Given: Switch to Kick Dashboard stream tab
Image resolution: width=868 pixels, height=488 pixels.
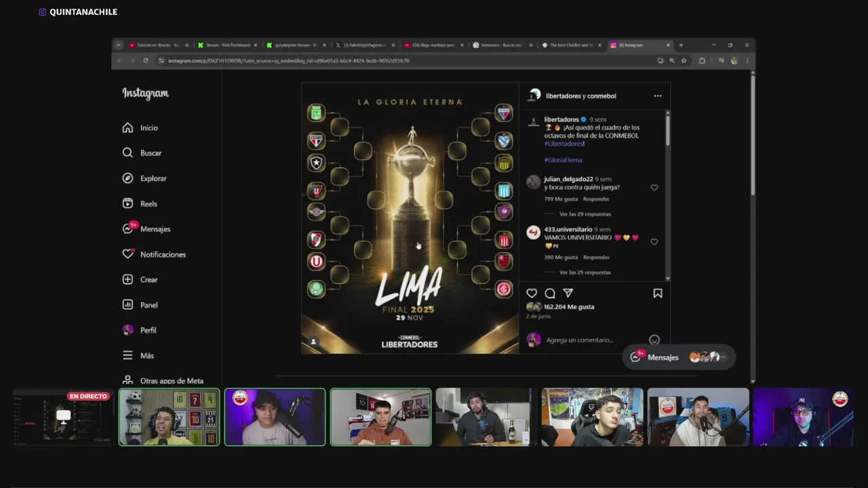Looking at the screenshot, I should (228, 45).
